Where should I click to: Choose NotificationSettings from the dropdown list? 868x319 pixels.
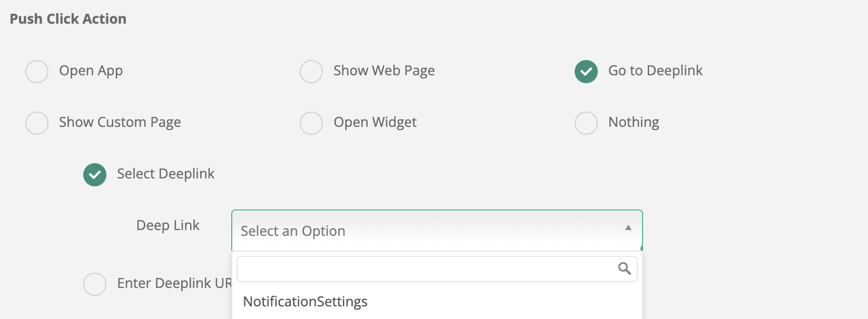tap(305, 302)
